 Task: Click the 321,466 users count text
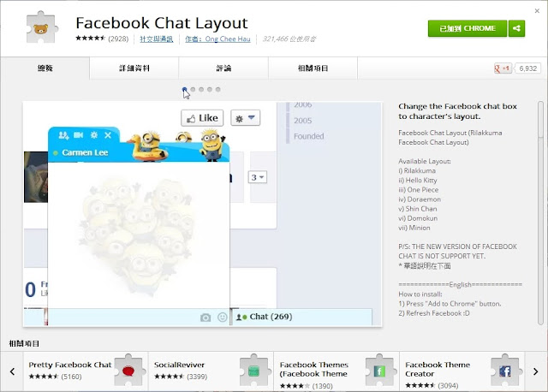[x=289, y=39]
